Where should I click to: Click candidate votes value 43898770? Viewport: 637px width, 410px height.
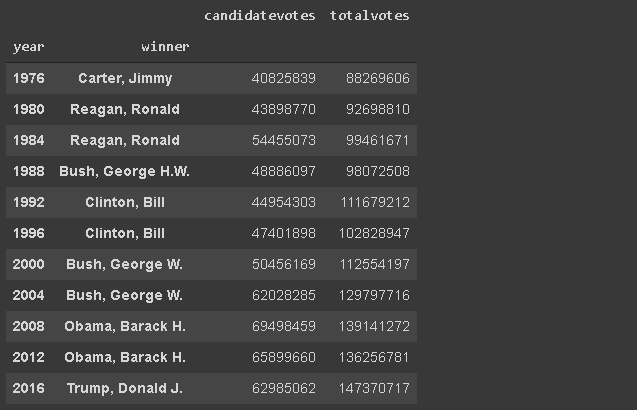285,109
